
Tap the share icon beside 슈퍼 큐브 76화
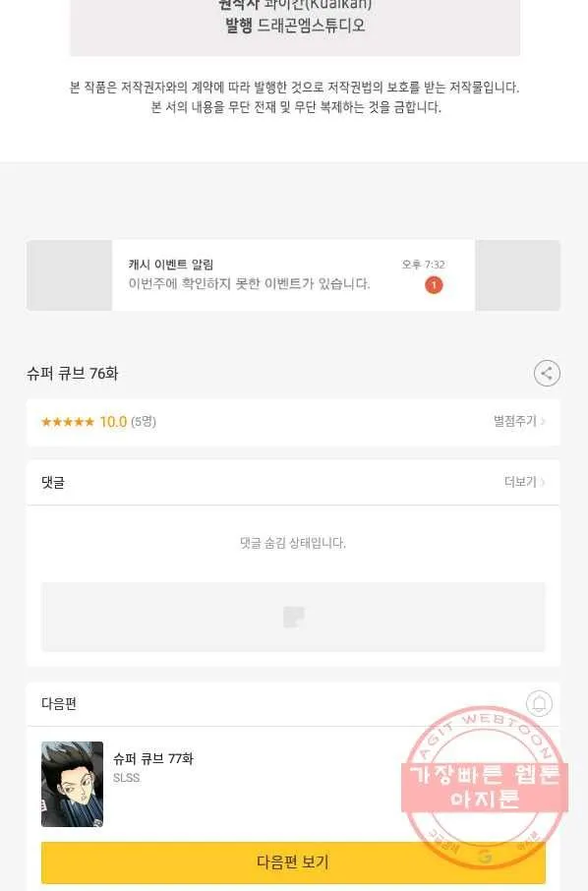pyautogui.click(x=547, y=374)
